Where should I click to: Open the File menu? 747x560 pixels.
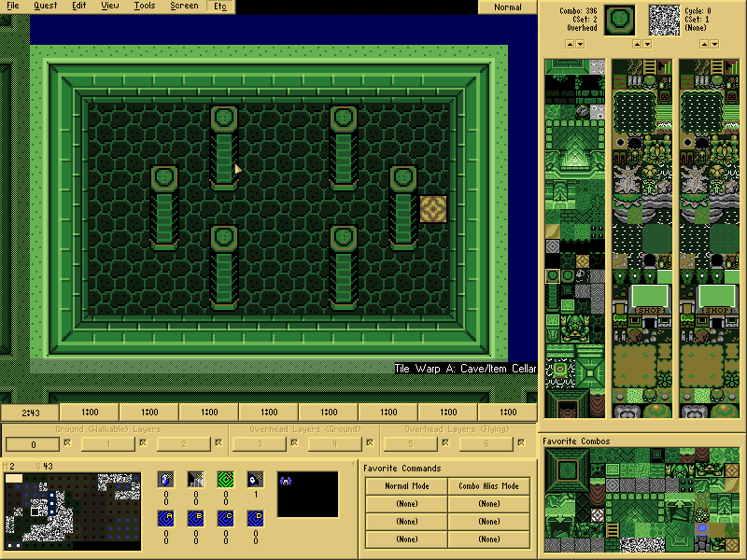pos(13,6)
